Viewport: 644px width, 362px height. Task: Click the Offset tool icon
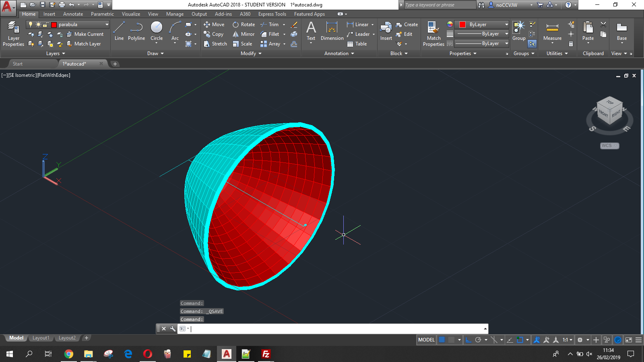click(294, 44)
